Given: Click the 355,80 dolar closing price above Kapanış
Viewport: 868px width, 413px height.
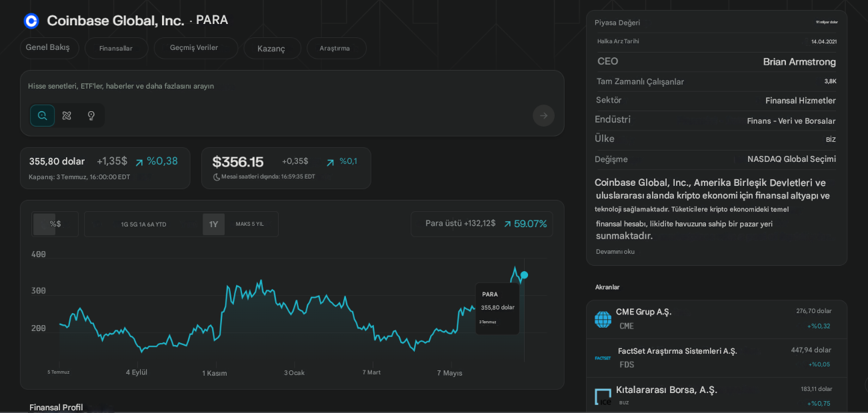Looking at the screenshot, I should click(x=57, y=161).
